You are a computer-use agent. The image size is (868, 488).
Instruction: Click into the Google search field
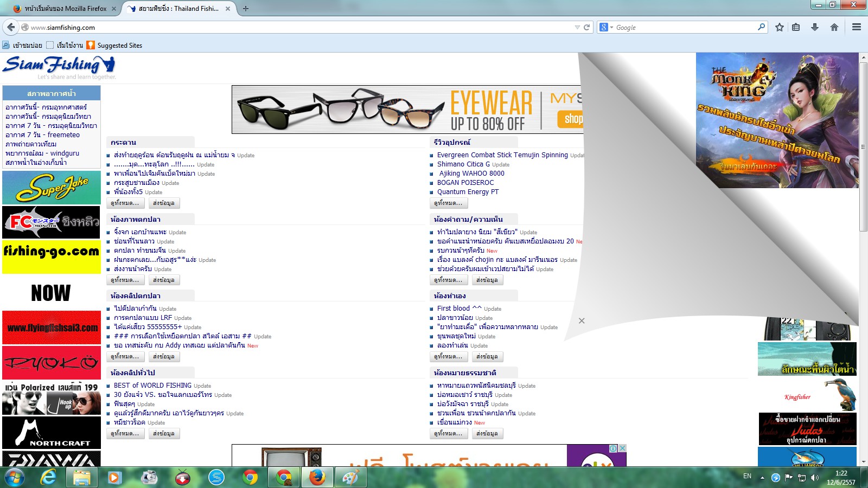pyautogui.click(x=685, y=27)
